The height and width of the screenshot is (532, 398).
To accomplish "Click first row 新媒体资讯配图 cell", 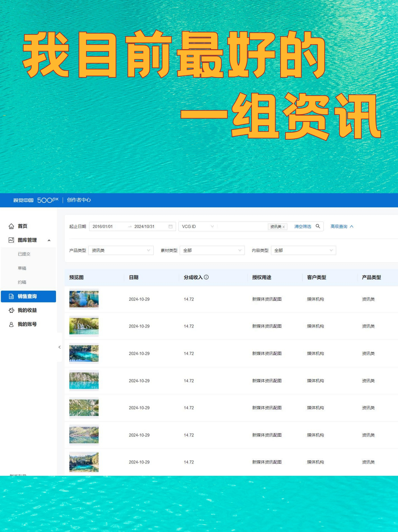I will 267,299.
